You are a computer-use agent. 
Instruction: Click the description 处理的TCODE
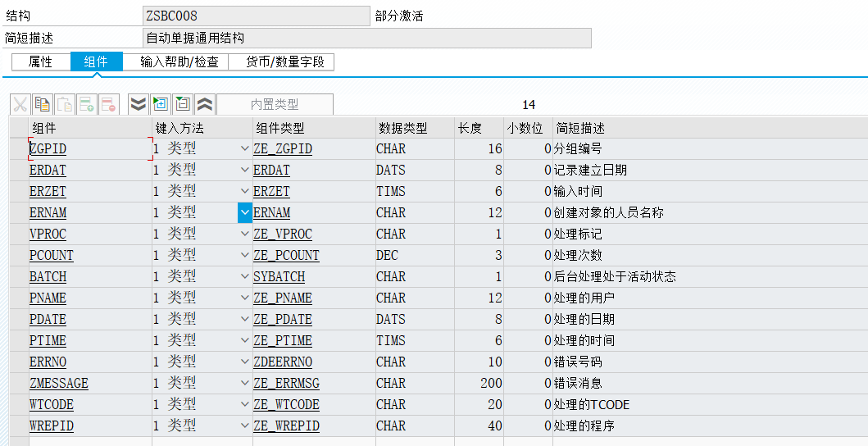[x=591, y=404]
